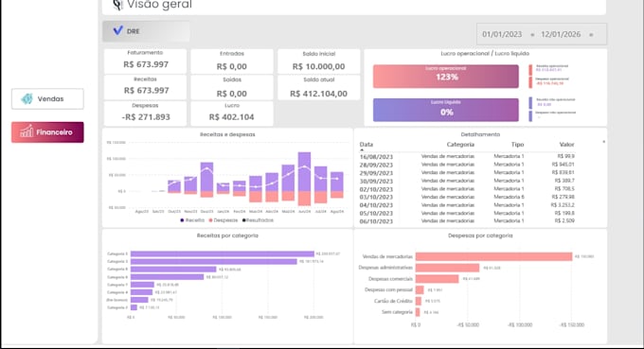
Task: Open calendar picker beside 12/01/2026 date
Action: [x=591, y=35]
